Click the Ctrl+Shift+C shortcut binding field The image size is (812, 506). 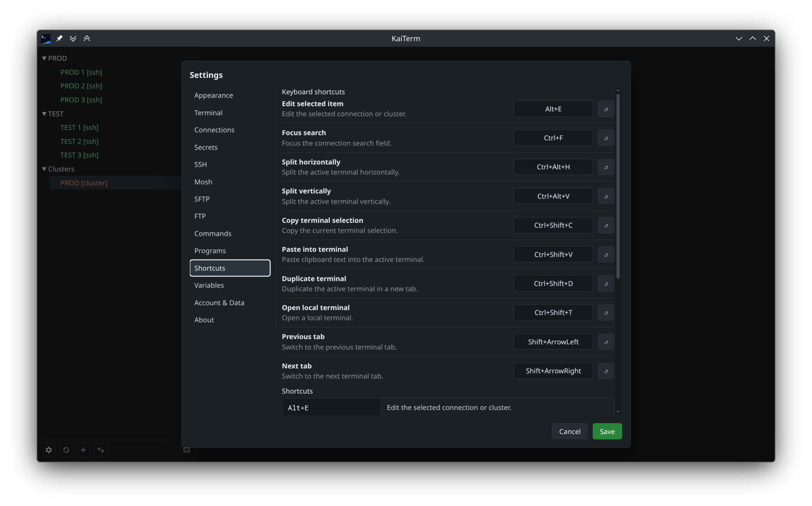tap(553, 225)
